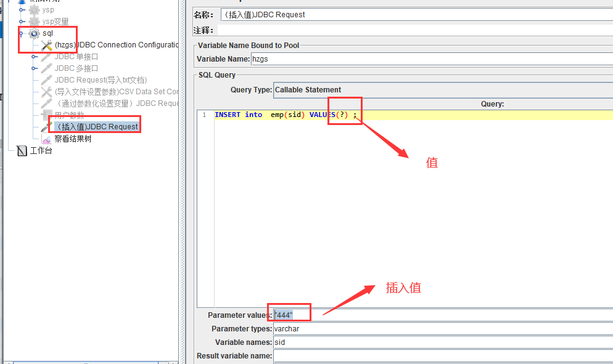Image resolution: width=613 pixels, height=364 pixels.
Task: Click line number 1 in query gutter
Action: [x=204, y=115]
